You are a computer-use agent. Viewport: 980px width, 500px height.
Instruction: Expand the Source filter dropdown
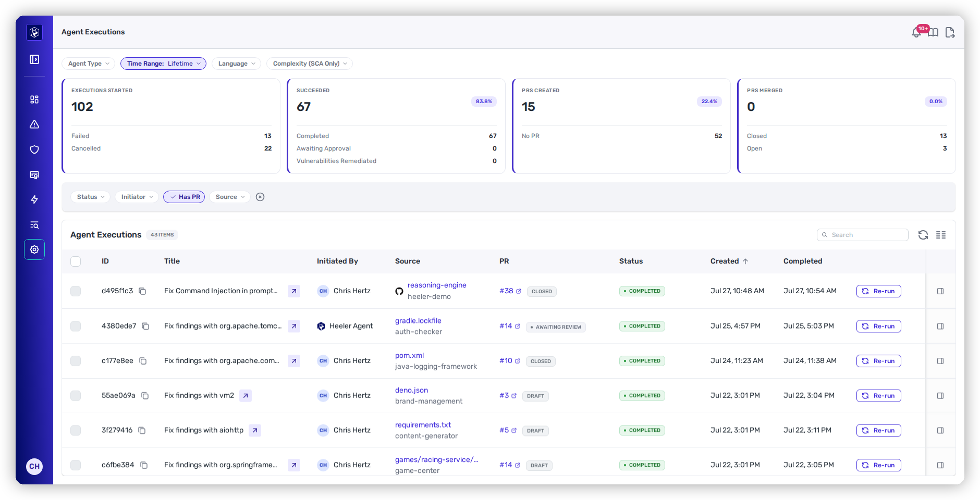pyautogui.click(x=230, y=197)
